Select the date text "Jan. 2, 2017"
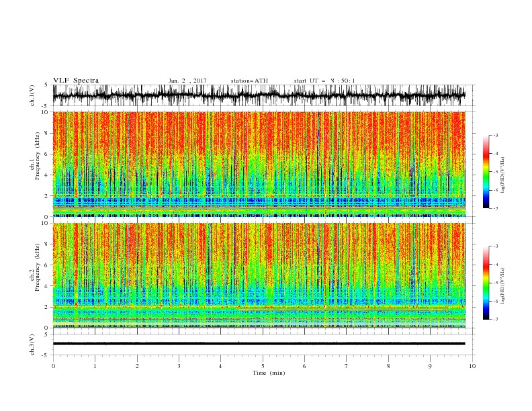 (x=187, y=81)
